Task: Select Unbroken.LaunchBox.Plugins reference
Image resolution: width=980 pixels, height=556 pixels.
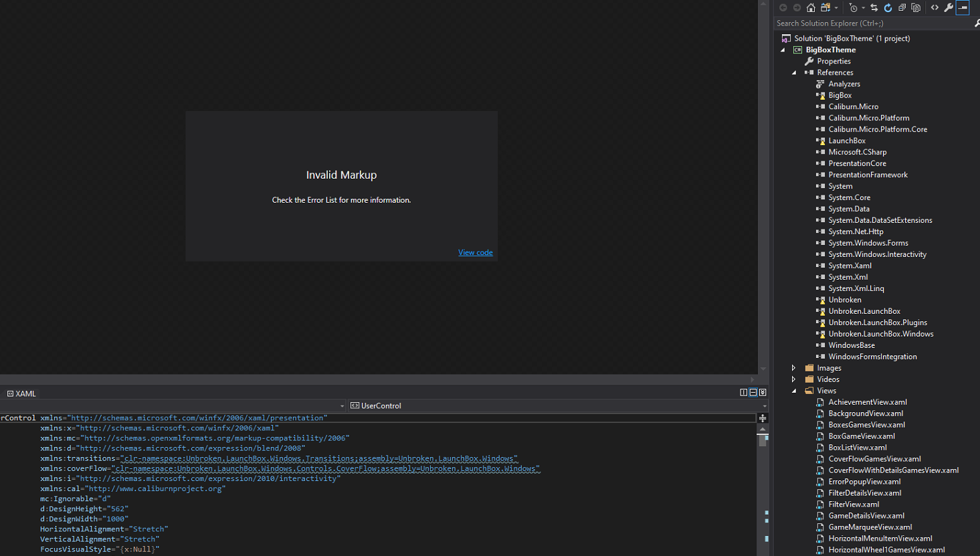Action: pos(878,322)
